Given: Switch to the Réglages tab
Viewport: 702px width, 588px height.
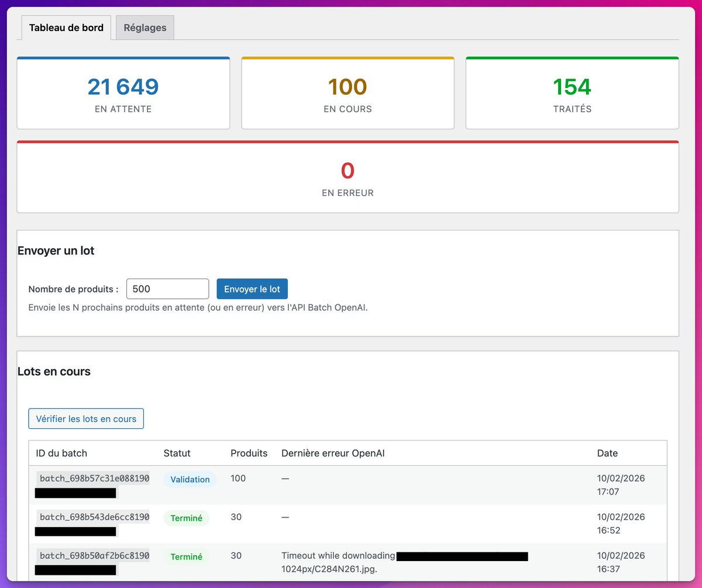Looking at the screenshot, I should point(145,27).
